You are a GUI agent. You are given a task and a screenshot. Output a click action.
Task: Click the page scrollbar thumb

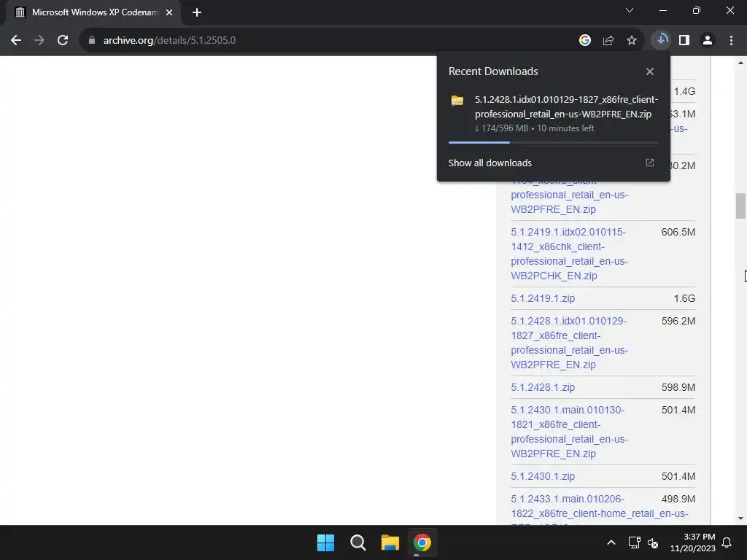740,206
